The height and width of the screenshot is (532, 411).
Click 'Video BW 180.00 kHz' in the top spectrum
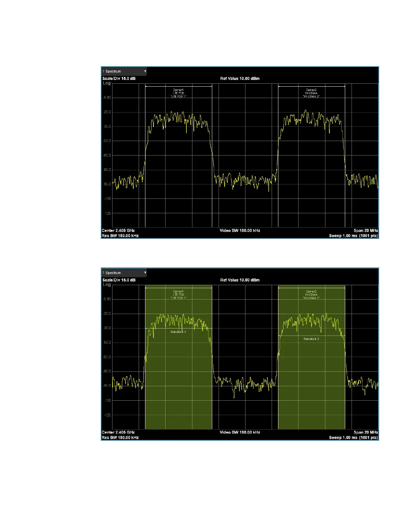point(240,230)
